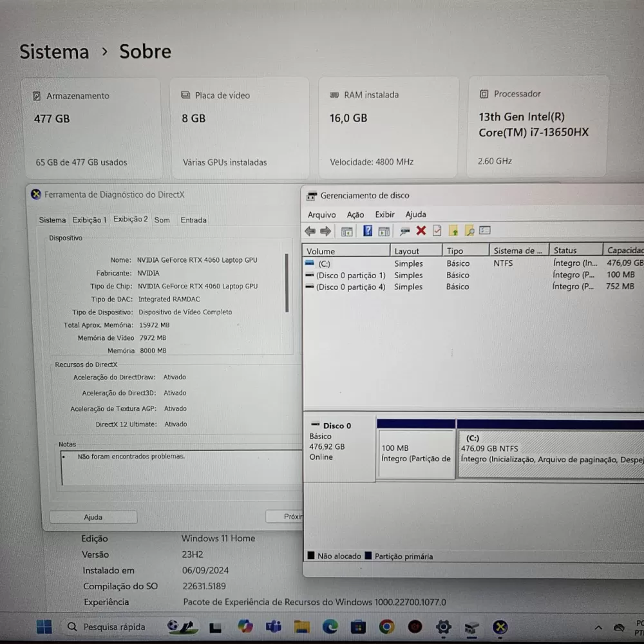
Task: Click the 'NTFS' cell in the (C:) row
Action: tap(503, 263)
